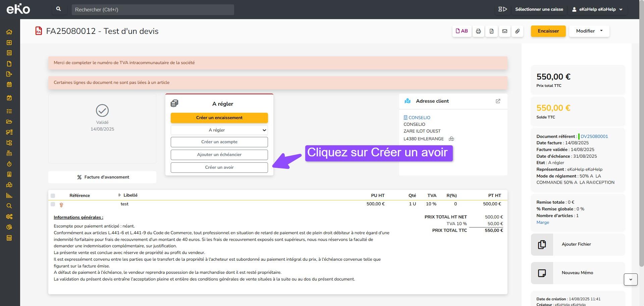Viewport: 644px width, 306px height.
Task: Expand the Libellé column triangle
Action: (119, 195)
